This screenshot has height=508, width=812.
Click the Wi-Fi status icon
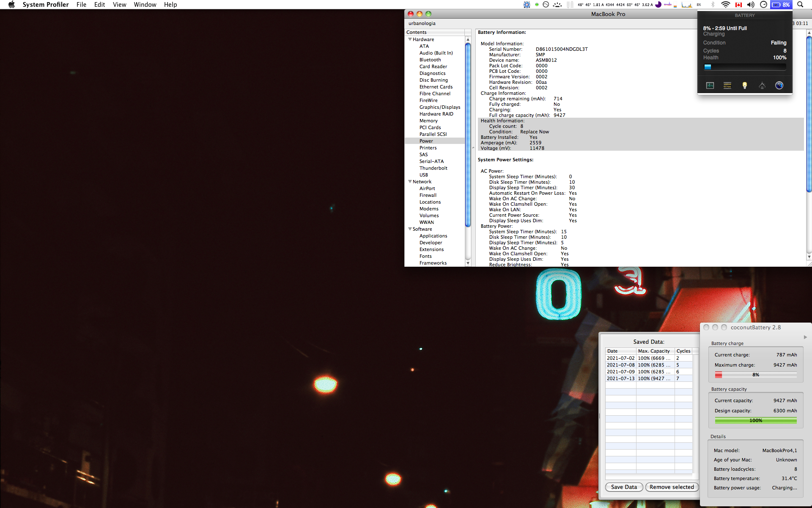click(726, 5)
